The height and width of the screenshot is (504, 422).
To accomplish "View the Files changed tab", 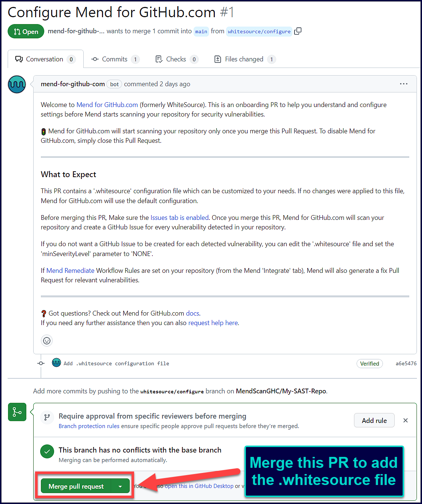I will pos(244,59).
